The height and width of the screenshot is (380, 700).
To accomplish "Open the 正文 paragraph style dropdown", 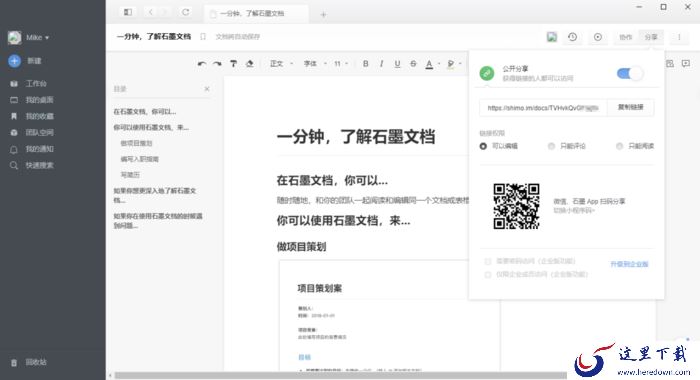I will pyautogui.click(x=281, y=64).
